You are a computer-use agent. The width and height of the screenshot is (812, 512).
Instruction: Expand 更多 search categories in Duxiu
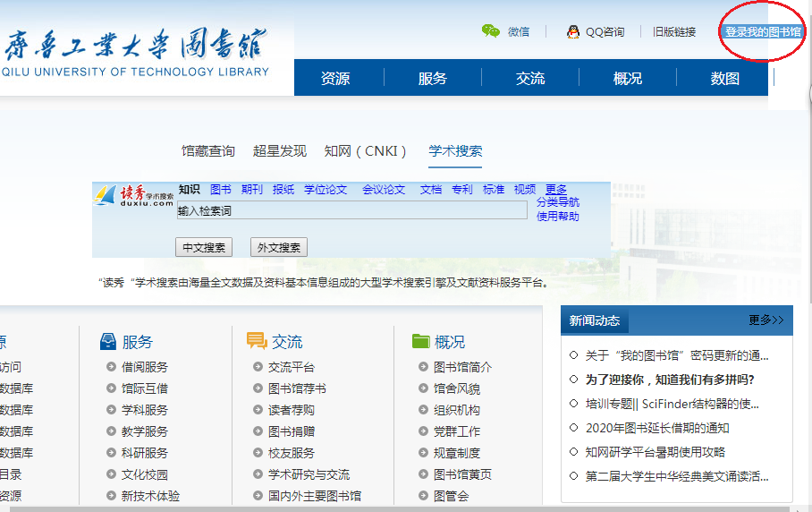pyautogui.click(x=556, y=190)
